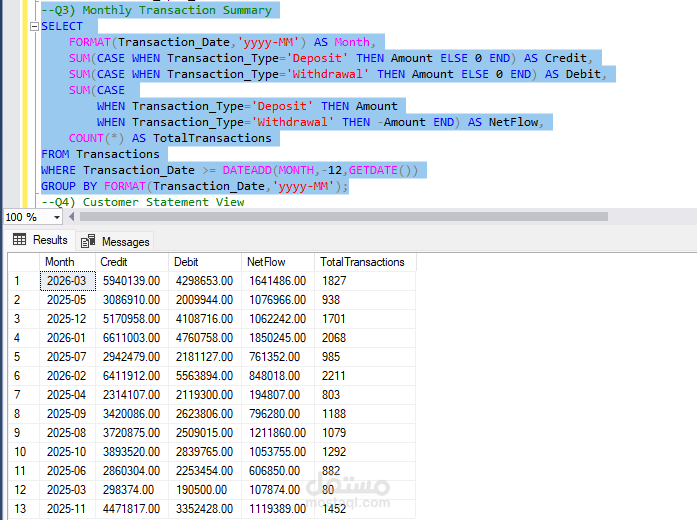Click the Month cell 2025-06
This screenshot has height=520, width=697.
pos(68,471)
